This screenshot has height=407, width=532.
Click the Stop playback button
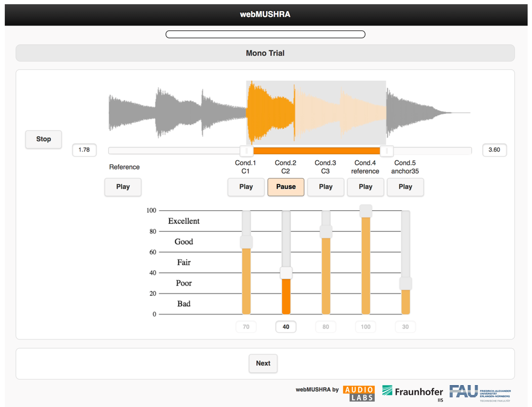point(43,139)
